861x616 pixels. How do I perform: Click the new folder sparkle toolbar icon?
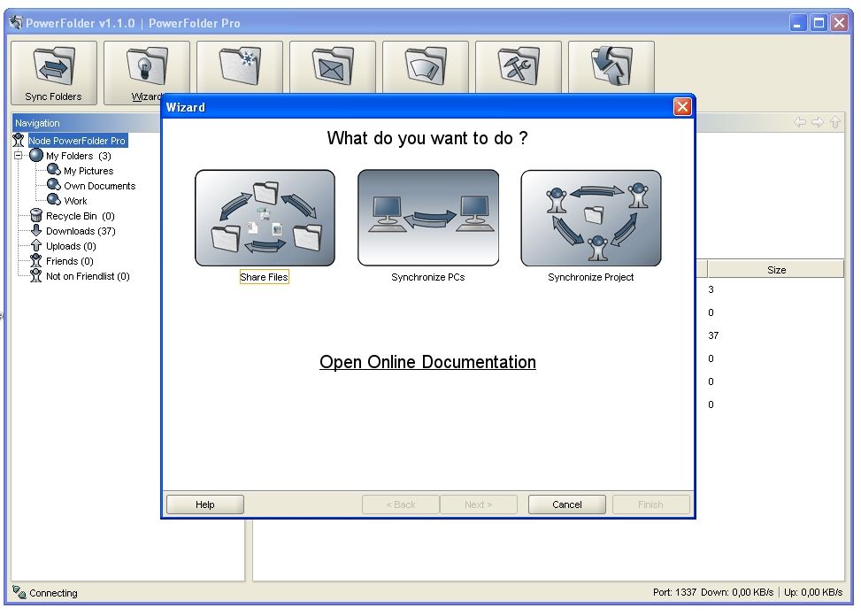tap(240, 66)
